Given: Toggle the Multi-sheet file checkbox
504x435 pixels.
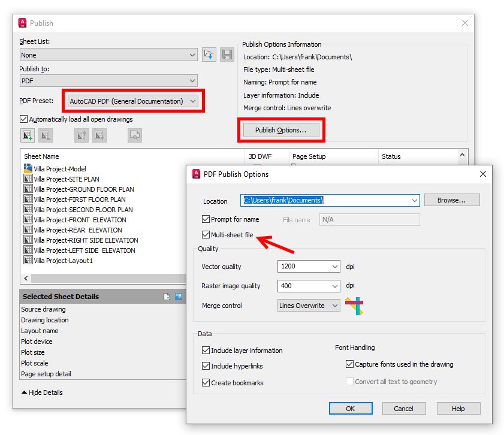Looking at the screenshot, I should point(206,235).
